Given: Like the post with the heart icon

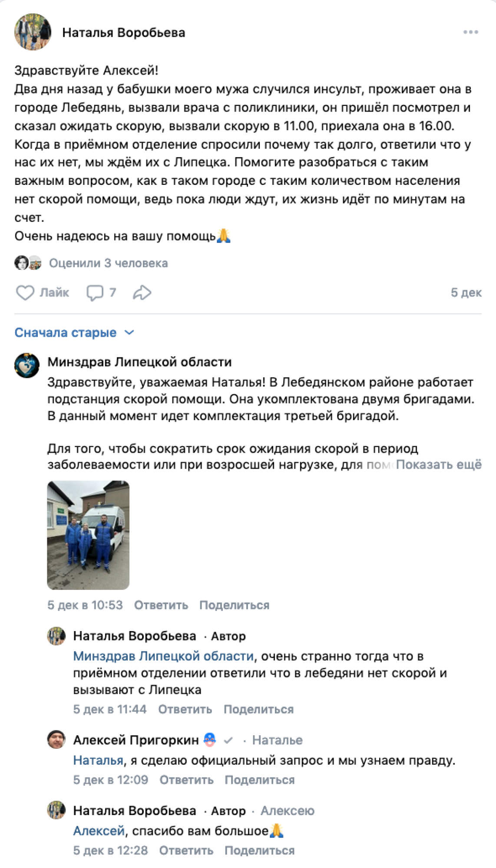Looking at the screenshot, I should point(25,293).
